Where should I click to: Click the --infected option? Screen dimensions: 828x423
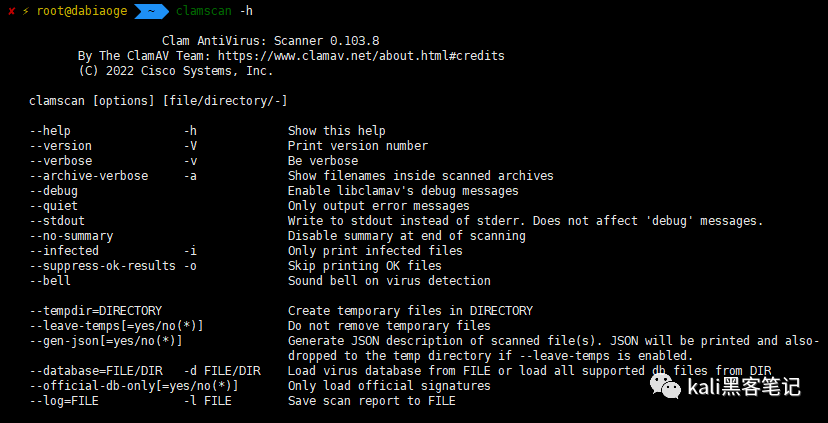pos(64,250)
